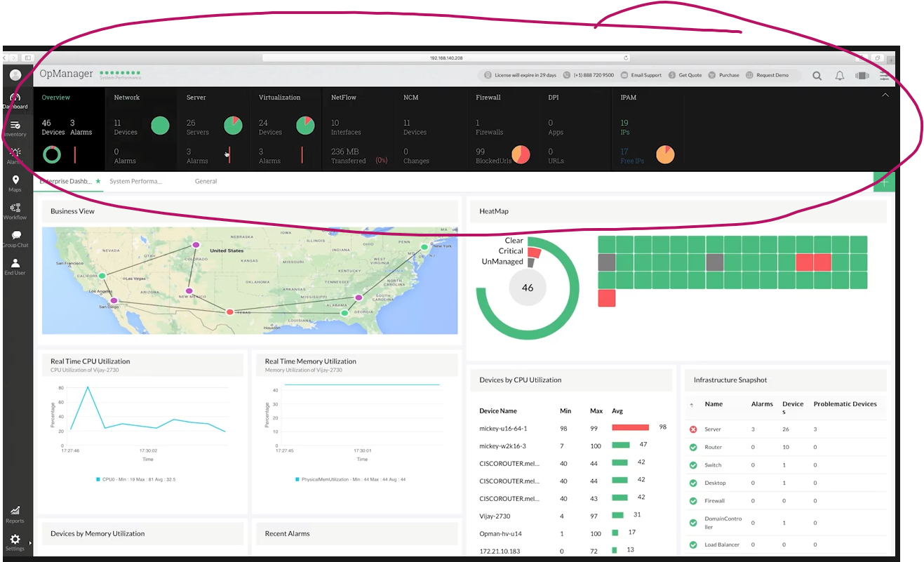Screen dimensions: 924x562
Task: Open the quick settings sliders icon
Action: coord(885,76)
